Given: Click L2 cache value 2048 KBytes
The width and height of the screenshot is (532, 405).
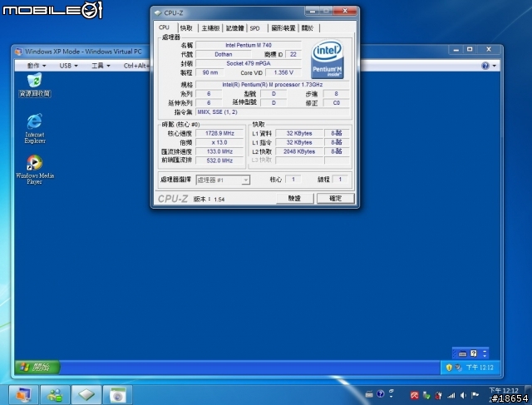Looking at the screenshot, I should tap(299, 151).
